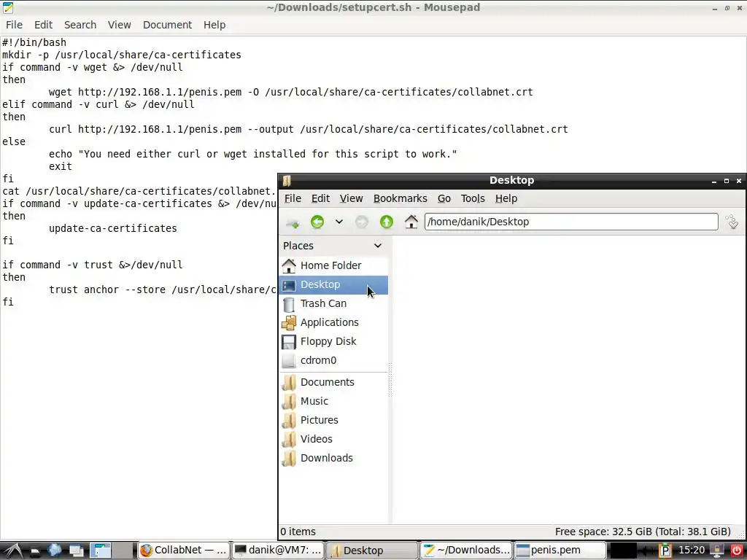Screen dimensions: 747x560
Task: Open the Go menu
Action: tap(444, 198)
